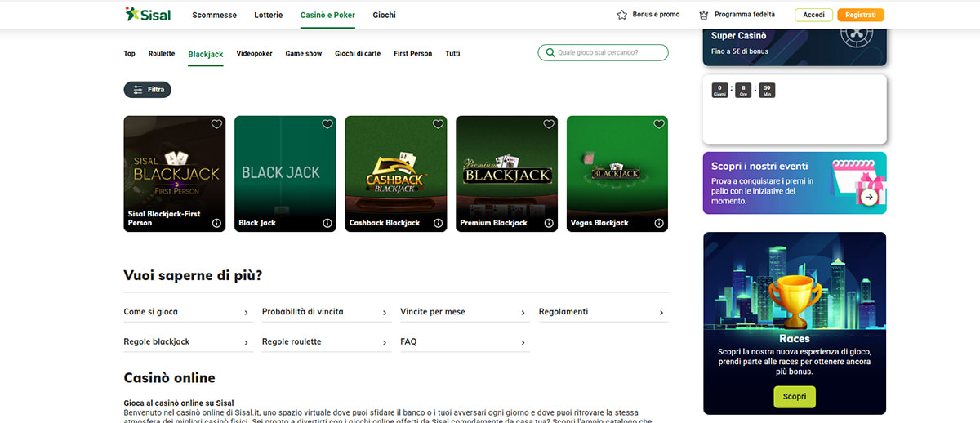Switch to the Tutti tab
This screenshot has width=980, height=423.
[x=452, y=54]
